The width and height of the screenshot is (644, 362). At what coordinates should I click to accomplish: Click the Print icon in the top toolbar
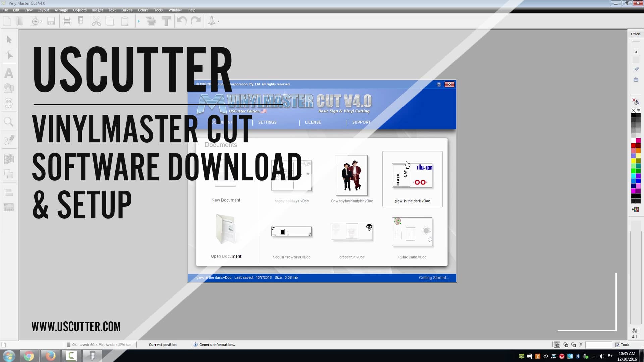tap(66, 21)
